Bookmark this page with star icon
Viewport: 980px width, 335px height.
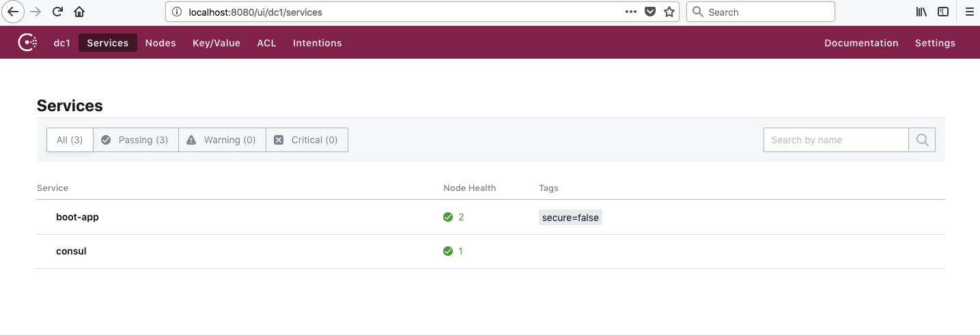(669, 12)
